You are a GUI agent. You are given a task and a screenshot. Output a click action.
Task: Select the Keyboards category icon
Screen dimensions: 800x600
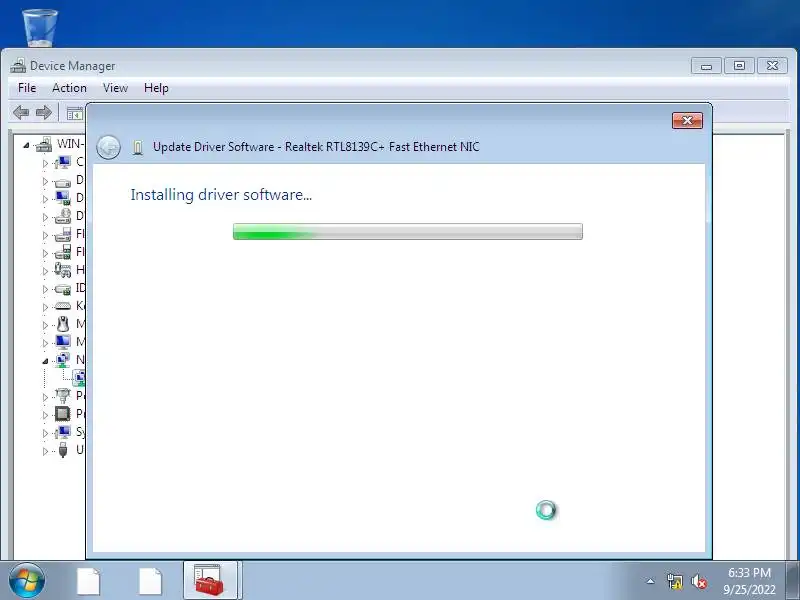pyautogui.click(x=63, y=306)
